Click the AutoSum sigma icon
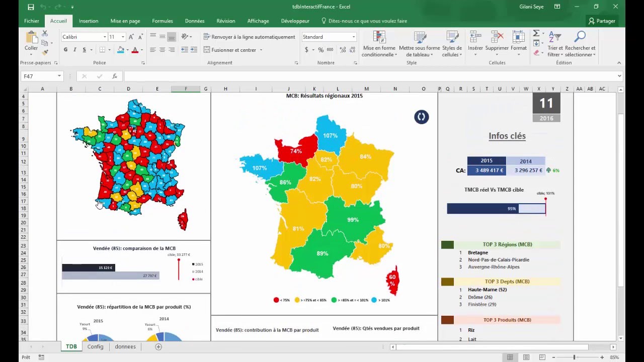Screen dimensions: 644x362 536,33
